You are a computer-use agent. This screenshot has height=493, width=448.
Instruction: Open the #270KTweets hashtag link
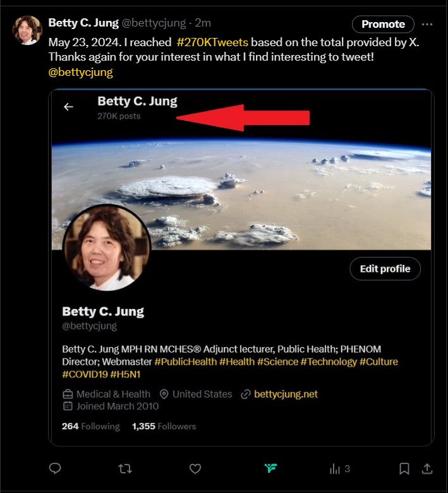tap(212, 42)
